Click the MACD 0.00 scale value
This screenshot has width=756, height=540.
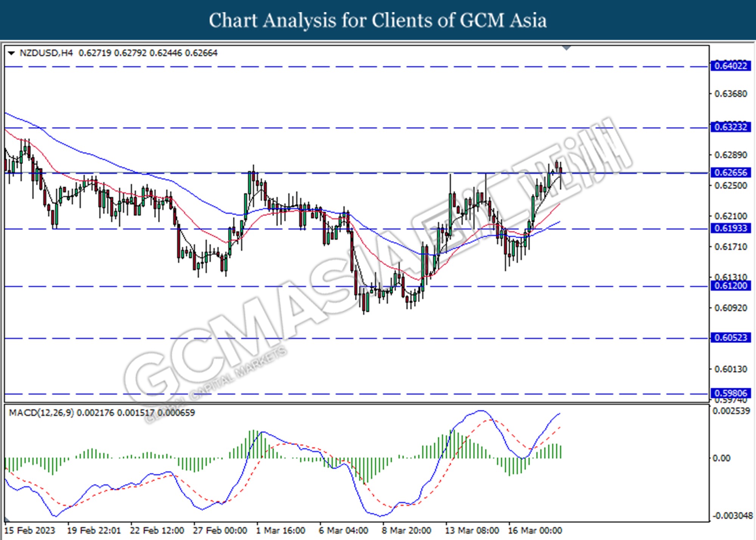coord(721,458)
